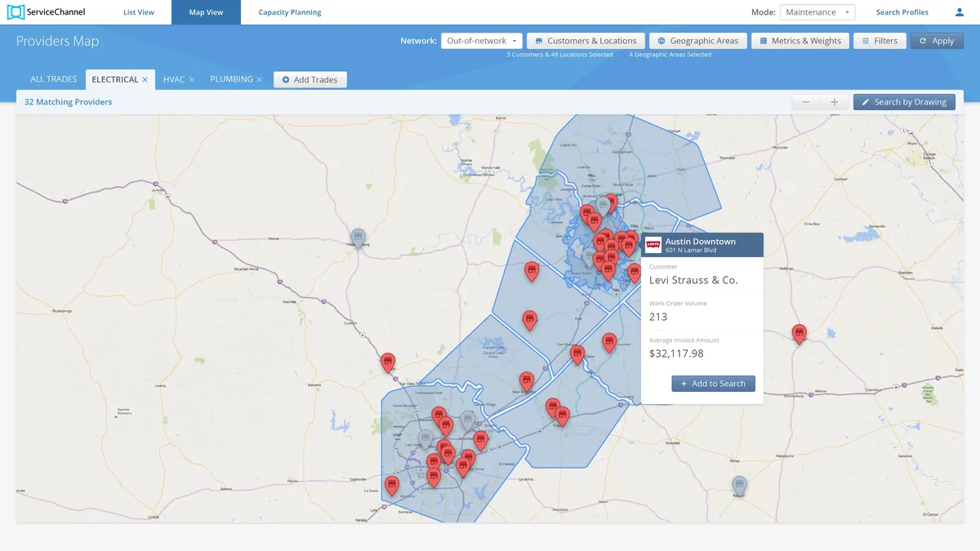Click the red pin near San Marcos
This screenshot has width=980, height=551.
click(577, 353)
